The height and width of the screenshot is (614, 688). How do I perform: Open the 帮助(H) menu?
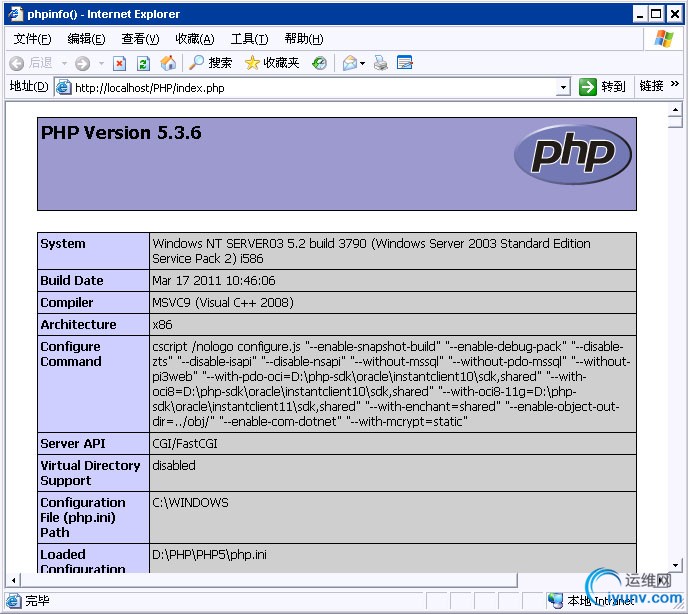[x=304, y=39]
